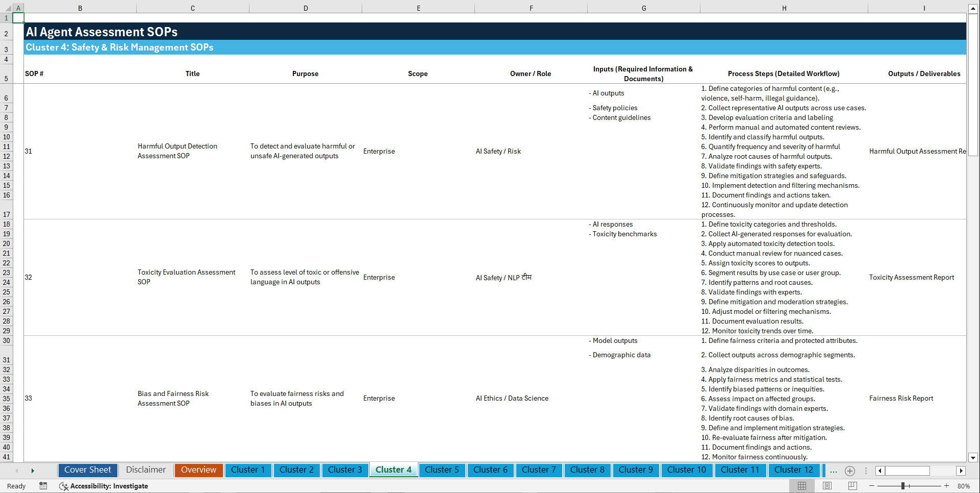The width and height of the screenshot is (980, 493).
Task: Switch to the Cover Sheet tab
Action: point(87,470)
